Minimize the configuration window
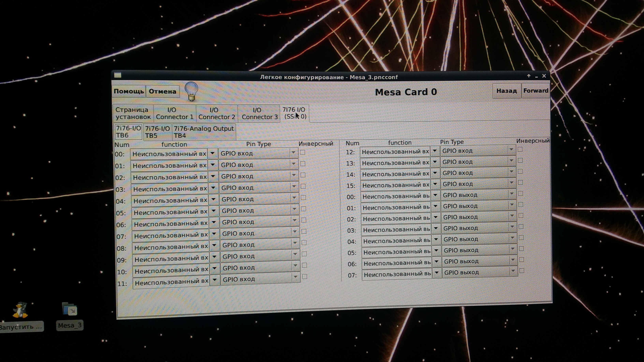 [536, 77]
